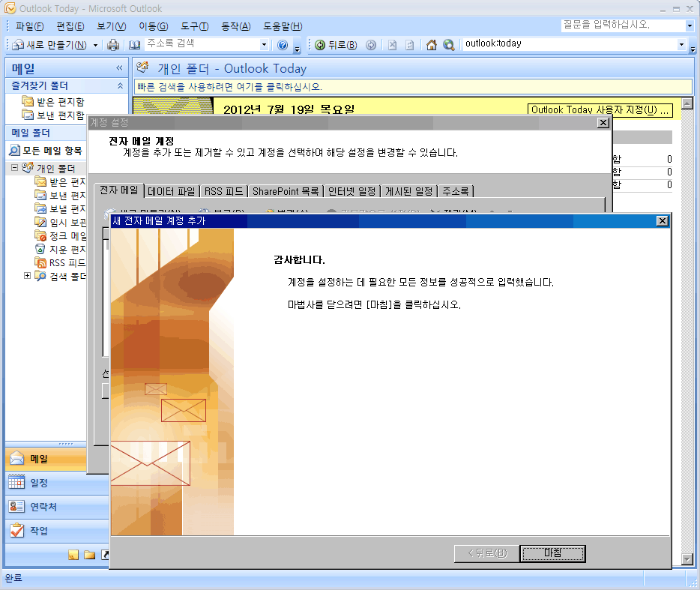Click the outlook:today address field

coord(570,44)
